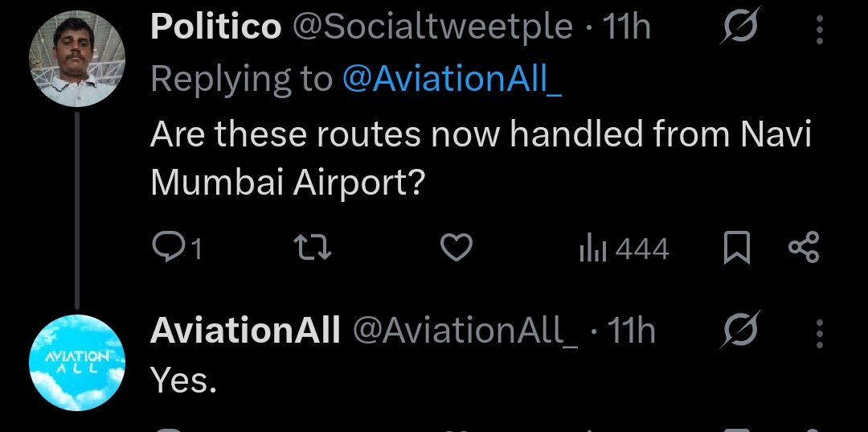868x432 pixels.
Task: Share Politico's tweet
Action: point(803,249)
